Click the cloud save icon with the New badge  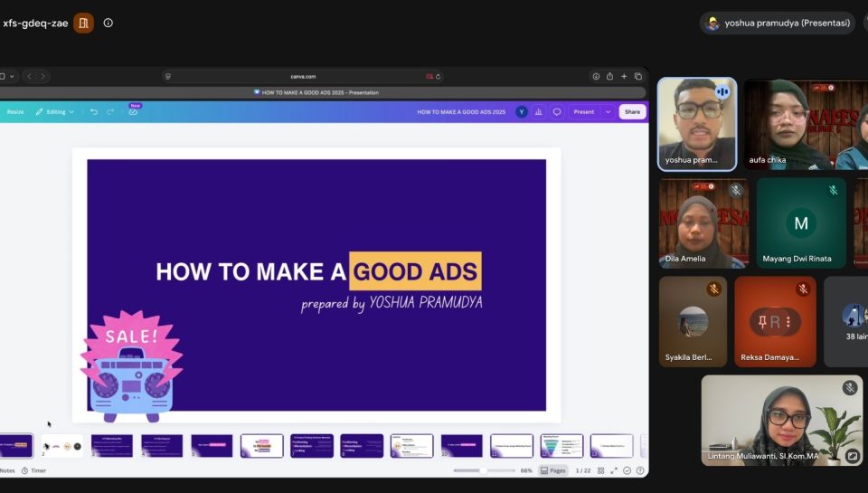134,111
